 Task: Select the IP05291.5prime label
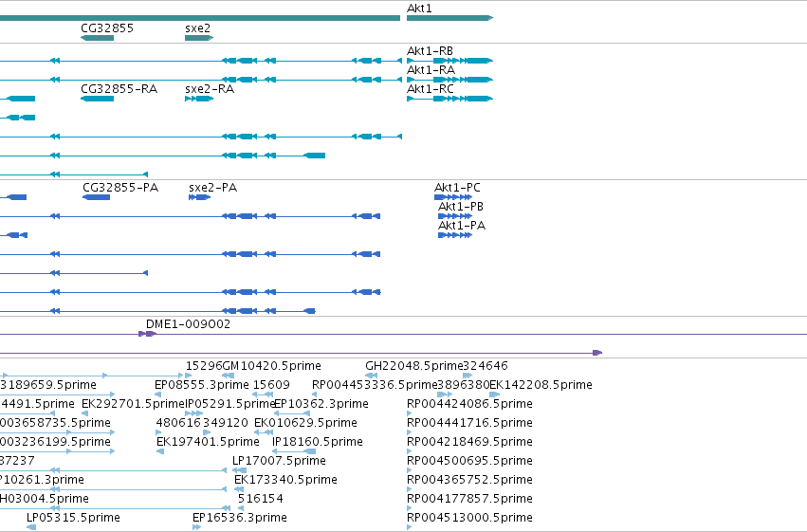pyautogui.click(x=230, y=404)
